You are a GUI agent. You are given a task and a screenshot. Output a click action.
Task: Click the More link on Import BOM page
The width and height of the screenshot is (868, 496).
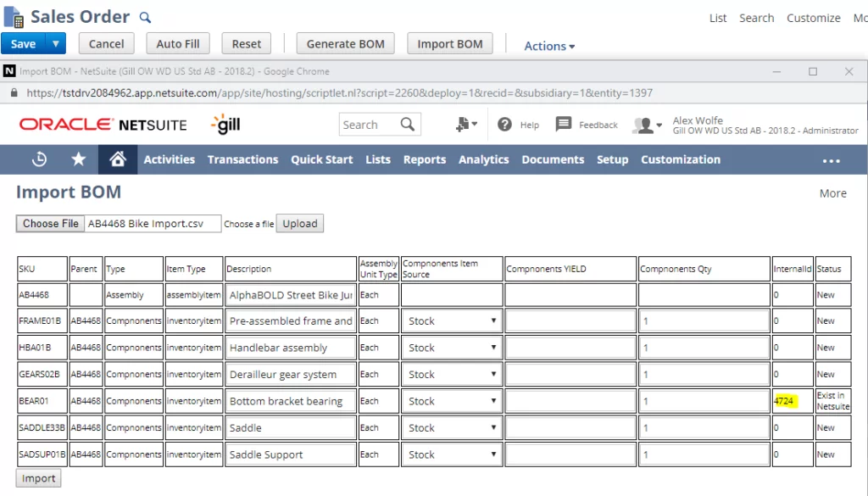833,193
